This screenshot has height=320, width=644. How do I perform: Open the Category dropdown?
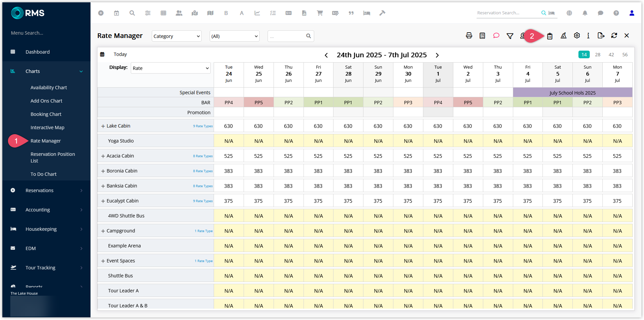pos(177,36)
